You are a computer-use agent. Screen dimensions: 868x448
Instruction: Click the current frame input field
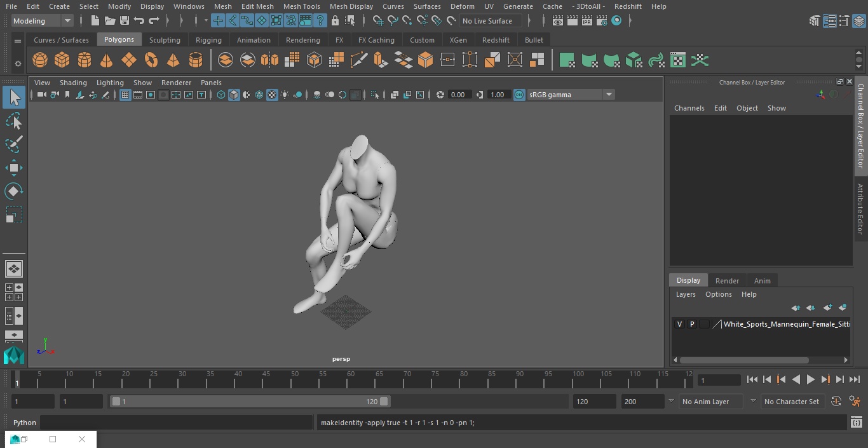point(719,380)
